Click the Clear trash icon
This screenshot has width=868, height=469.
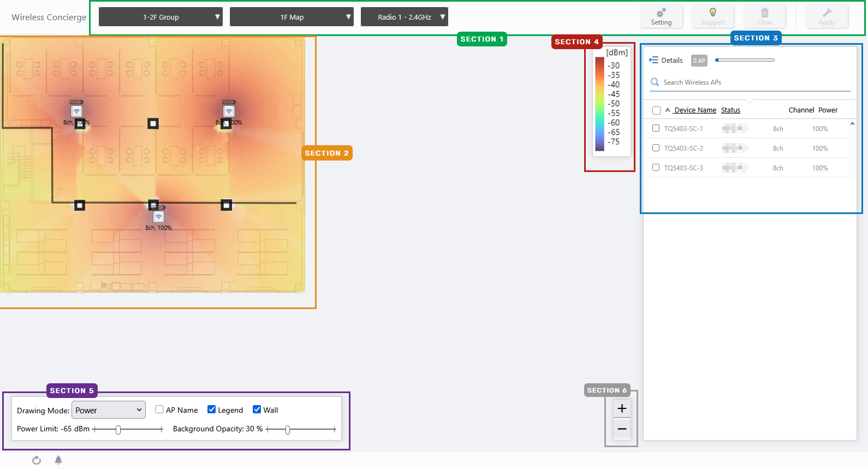coord(764,13)
